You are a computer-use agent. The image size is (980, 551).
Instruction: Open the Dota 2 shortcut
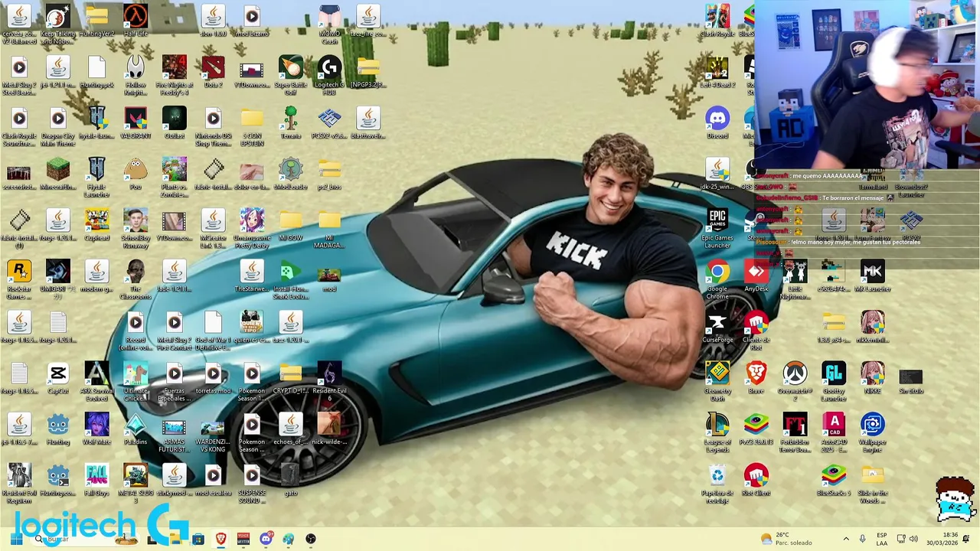click(213, 67)
